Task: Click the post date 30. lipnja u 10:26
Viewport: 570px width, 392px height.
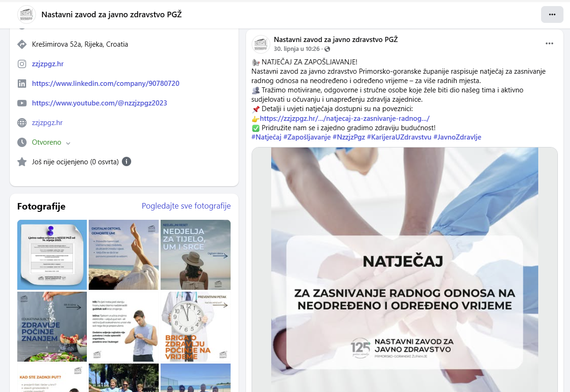Action: 296,49
